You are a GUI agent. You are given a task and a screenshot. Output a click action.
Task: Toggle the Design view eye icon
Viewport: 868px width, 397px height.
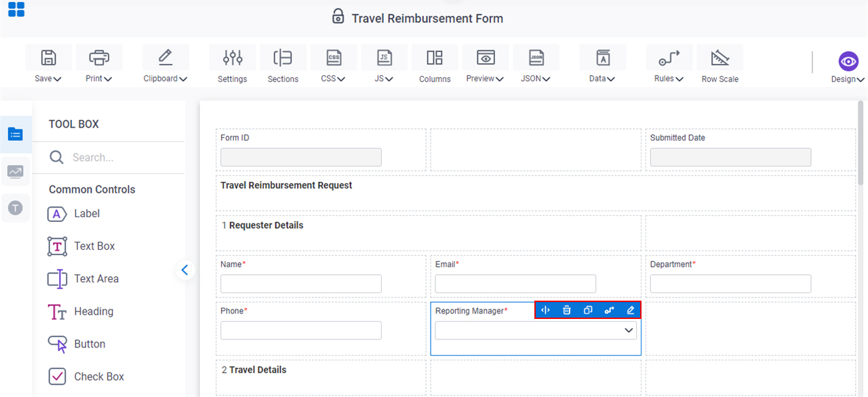click(x=848, y=61)
